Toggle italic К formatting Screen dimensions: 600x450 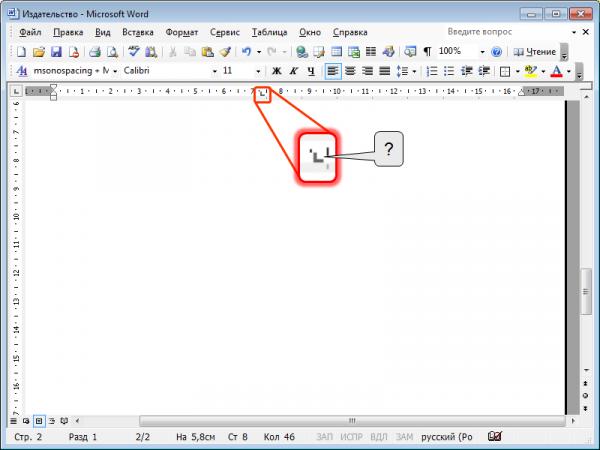(294, 71)
